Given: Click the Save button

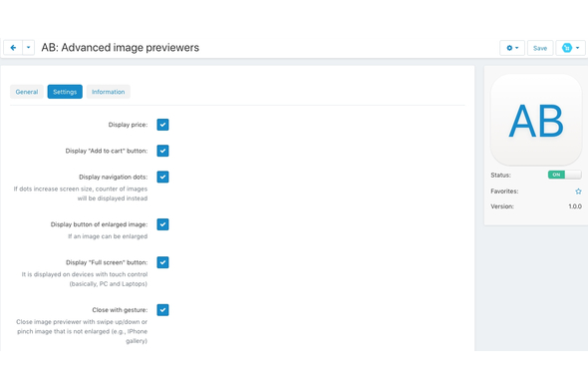Looking at the screenshot, I should coord(540,48).
